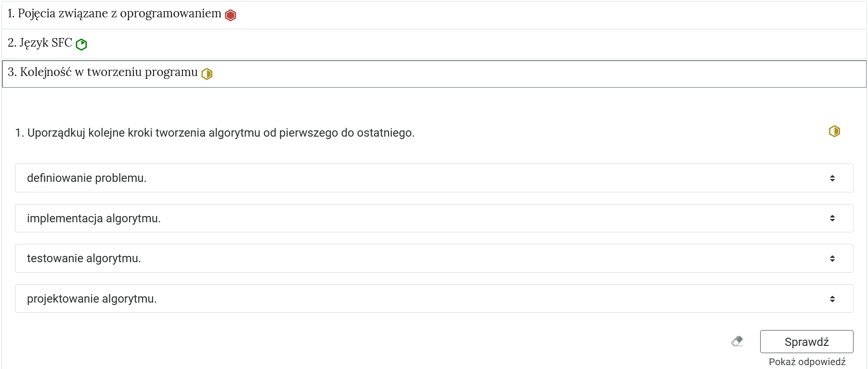Click the number 1 before the Uporządkuj question
This screenshot has height=369, width=868.
18,133
